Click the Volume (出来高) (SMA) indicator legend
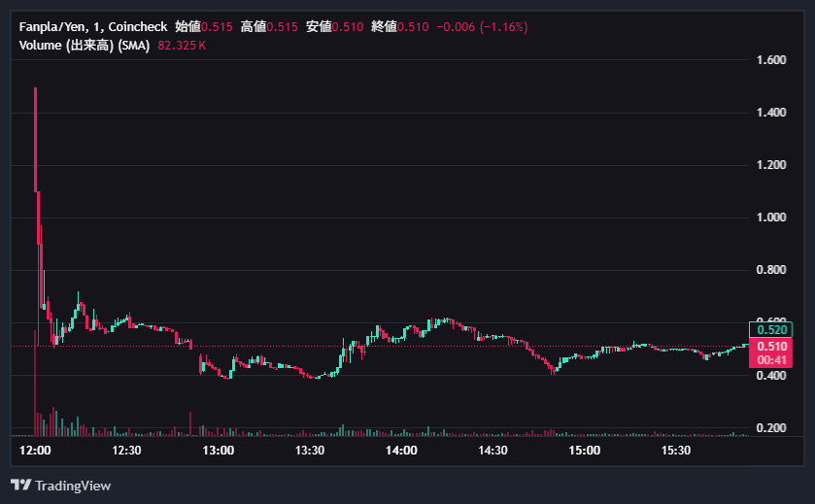 coord(84,46)
